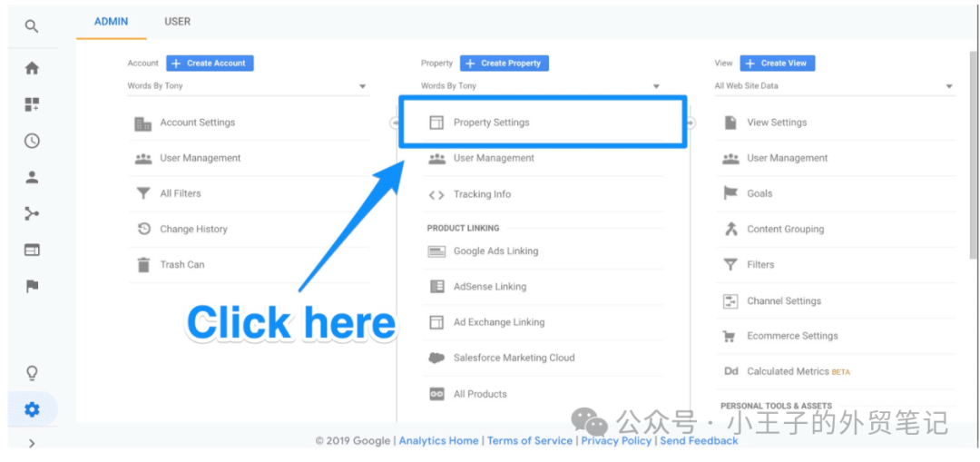
Task: Open the Privacy Policy footer link
Action: pyautogui.click(x=616, y=441)
